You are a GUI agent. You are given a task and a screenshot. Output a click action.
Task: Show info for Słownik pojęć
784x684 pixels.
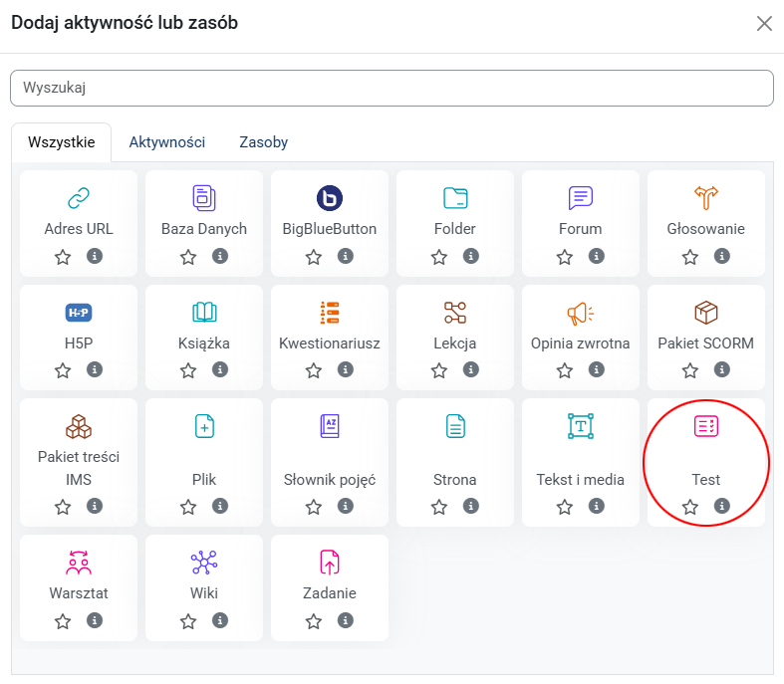point(346,507)
